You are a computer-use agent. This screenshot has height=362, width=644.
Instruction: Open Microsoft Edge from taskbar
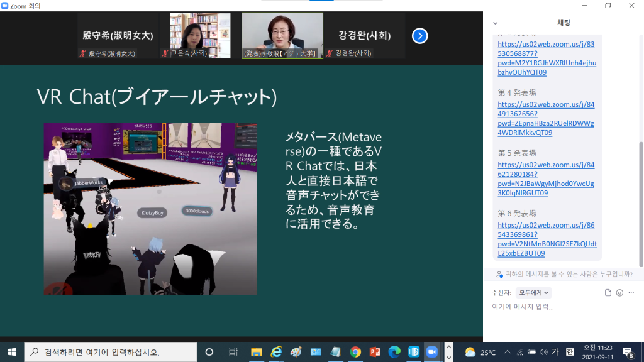[394, 352]
